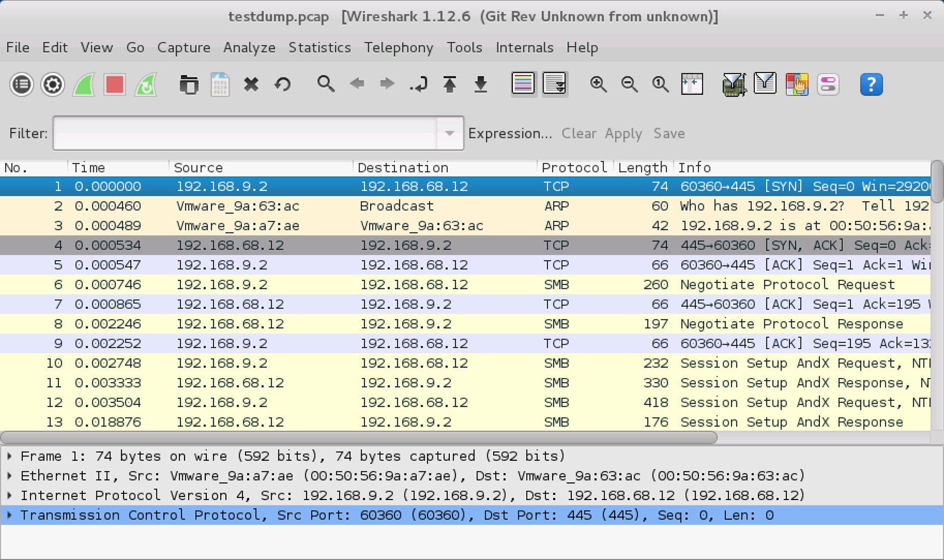
Task: Open the Telephony menu
Action: click(398, 47)
